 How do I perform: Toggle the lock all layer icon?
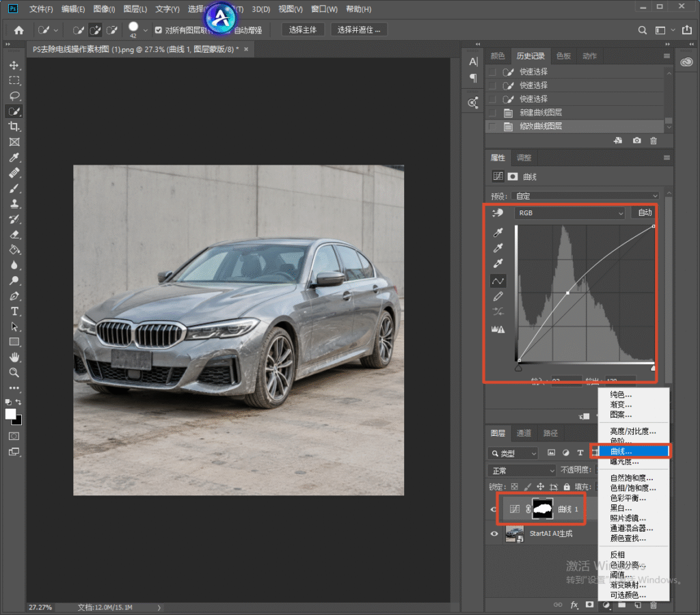pyautogui.click(x=567, y=487)
